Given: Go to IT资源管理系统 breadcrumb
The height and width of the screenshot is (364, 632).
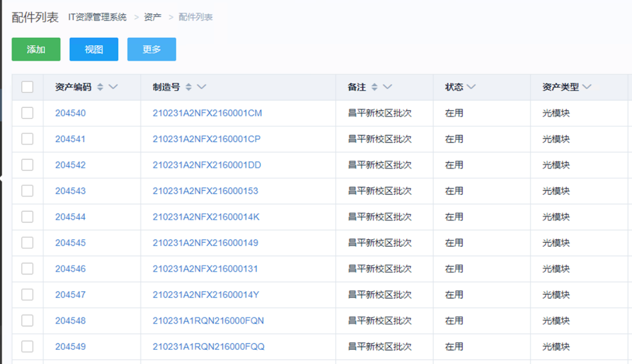Looking at the screenshot, I should 98,17.
